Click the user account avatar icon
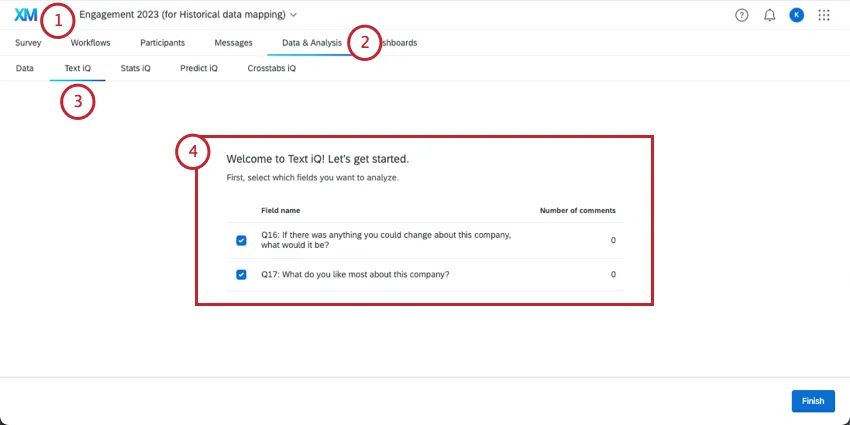The width and height of the screenshot is (850, 425). [796, 15]
